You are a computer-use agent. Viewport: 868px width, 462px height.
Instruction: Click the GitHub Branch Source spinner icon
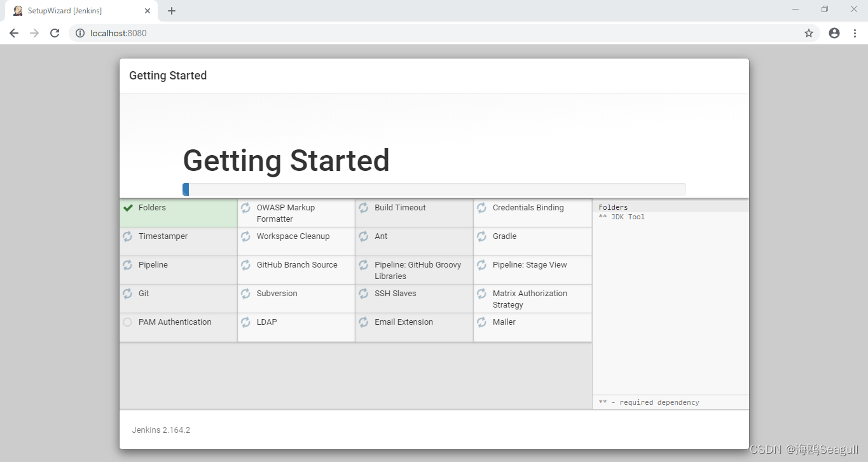245,265
